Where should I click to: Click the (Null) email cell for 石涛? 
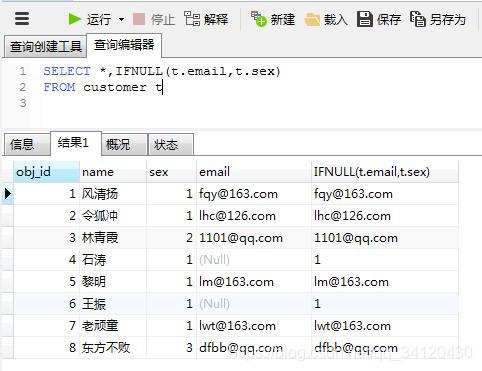[254, 260]
